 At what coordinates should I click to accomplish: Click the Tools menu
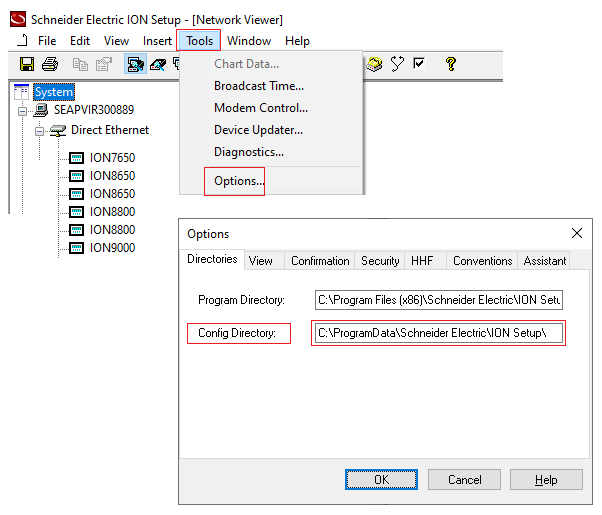pyautogui.click(x=199, y=40)
